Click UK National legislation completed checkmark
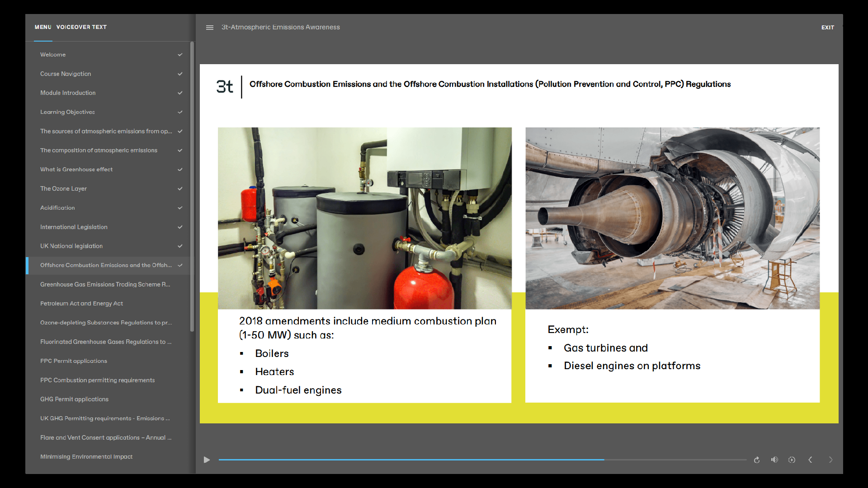The image size is (868, 488). coord(180,246)
